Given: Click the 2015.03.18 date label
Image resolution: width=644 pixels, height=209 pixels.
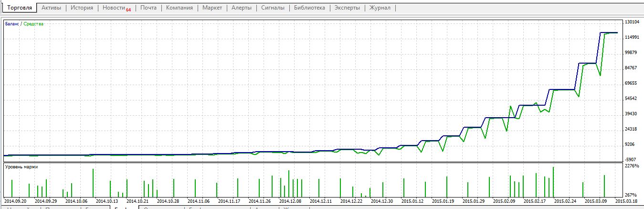Looking at the screenshot, I should (x=626, y=201).
